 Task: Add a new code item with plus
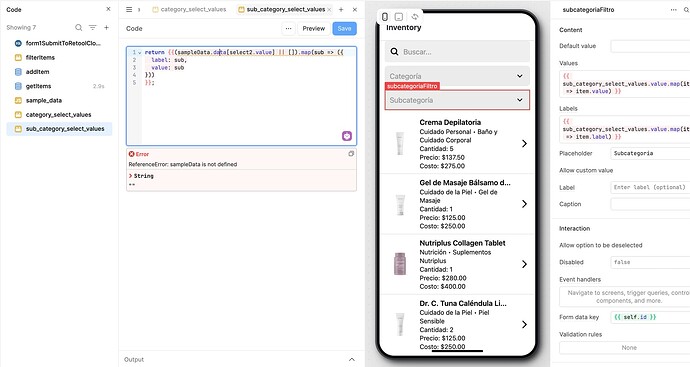tap(106, 27)
